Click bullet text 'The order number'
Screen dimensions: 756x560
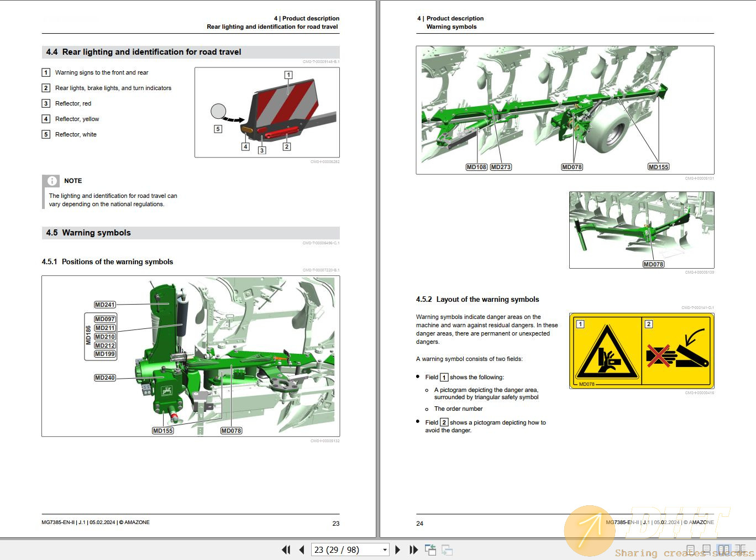(x=458, y=409)
